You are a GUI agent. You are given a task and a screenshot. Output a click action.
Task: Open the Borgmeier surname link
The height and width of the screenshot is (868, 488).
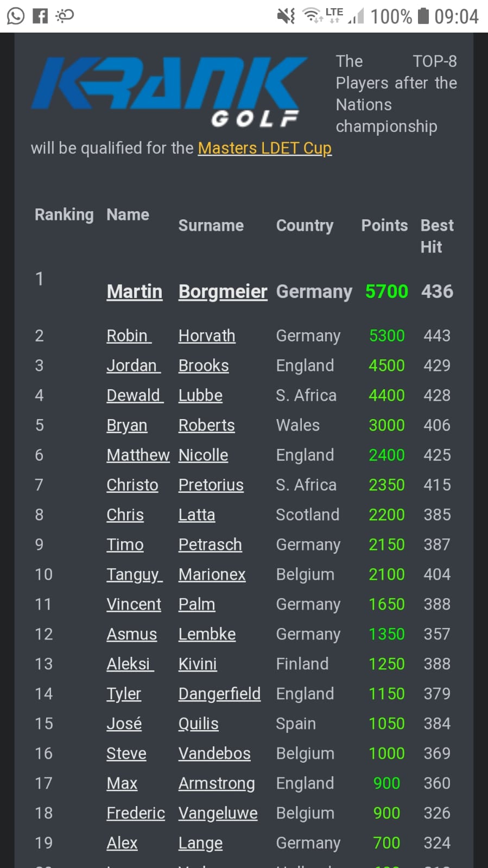(223, 292)
